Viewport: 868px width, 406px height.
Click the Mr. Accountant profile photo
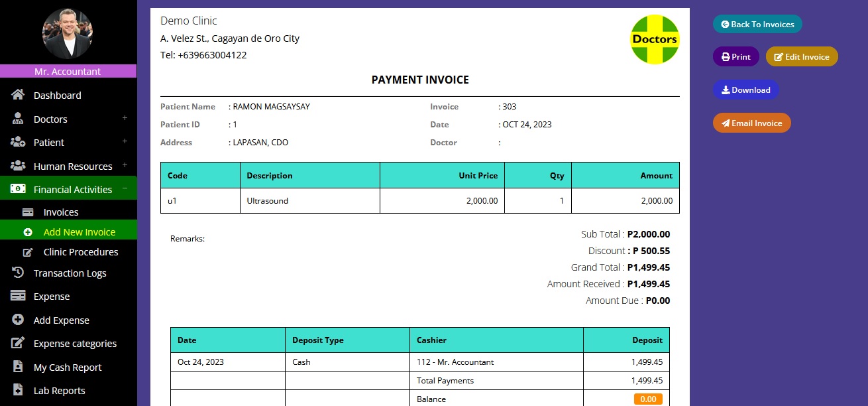(68, 34)
